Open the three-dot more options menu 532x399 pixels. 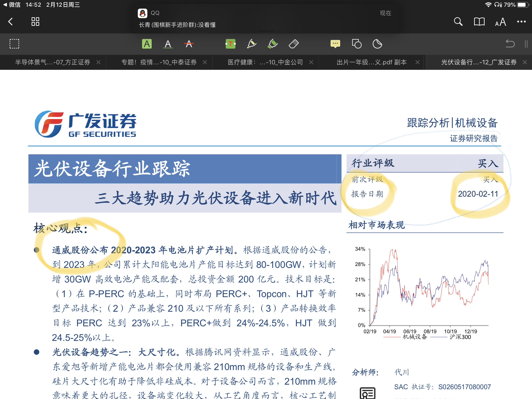521,22
